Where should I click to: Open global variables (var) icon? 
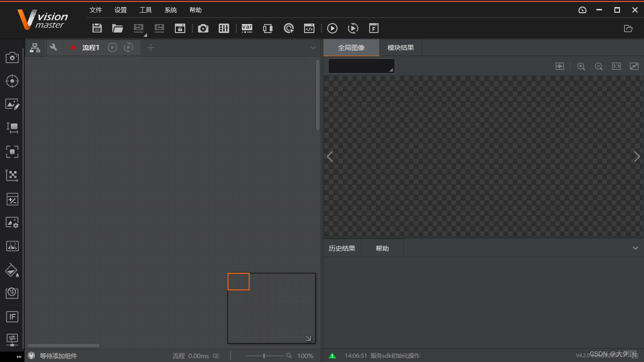click(x=247, y=28)
